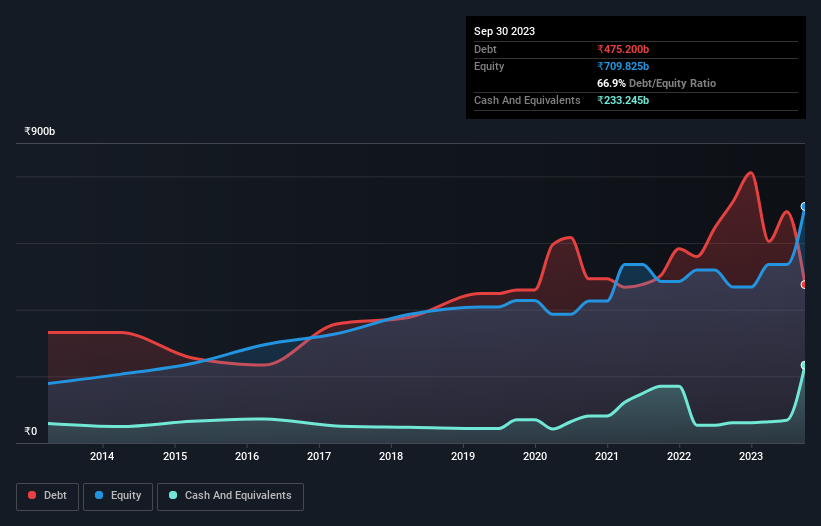
Task: Toggle the Equity series legend button
Action: [118, 496]
